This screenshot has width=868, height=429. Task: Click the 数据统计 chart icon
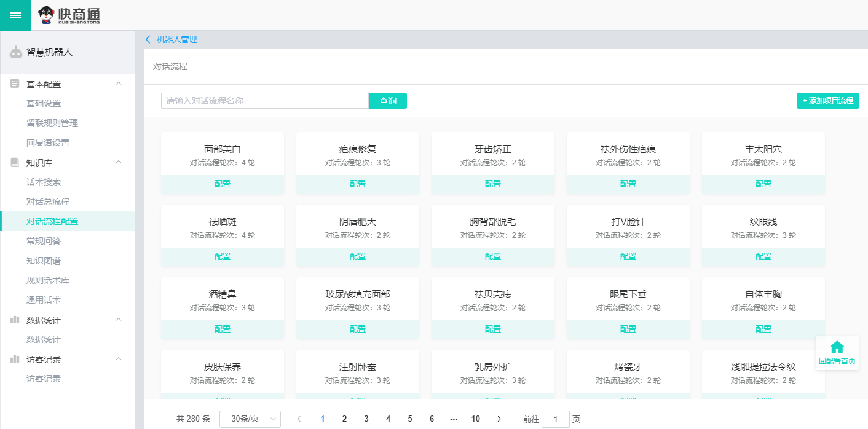pyautogui.click(x=15, y=320)
